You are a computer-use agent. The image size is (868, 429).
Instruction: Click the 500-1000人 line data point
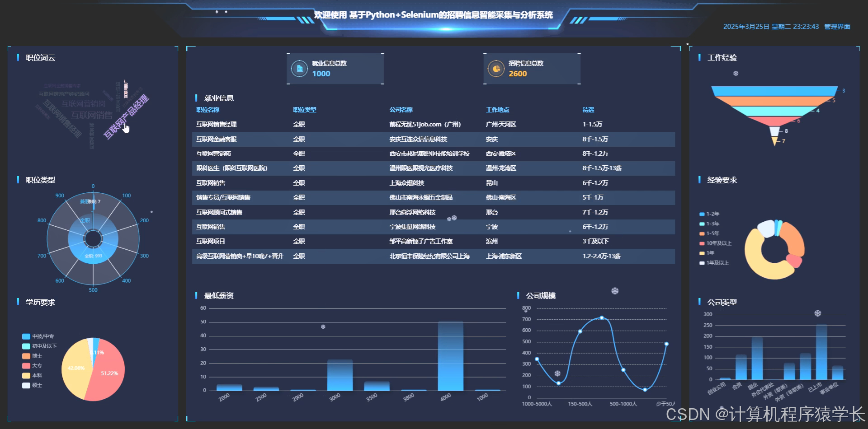[623, 370]
